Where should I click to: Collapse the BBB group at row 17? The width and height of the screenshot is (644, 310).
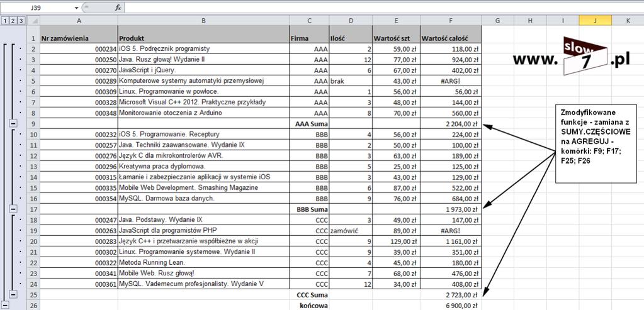point(13,209)
